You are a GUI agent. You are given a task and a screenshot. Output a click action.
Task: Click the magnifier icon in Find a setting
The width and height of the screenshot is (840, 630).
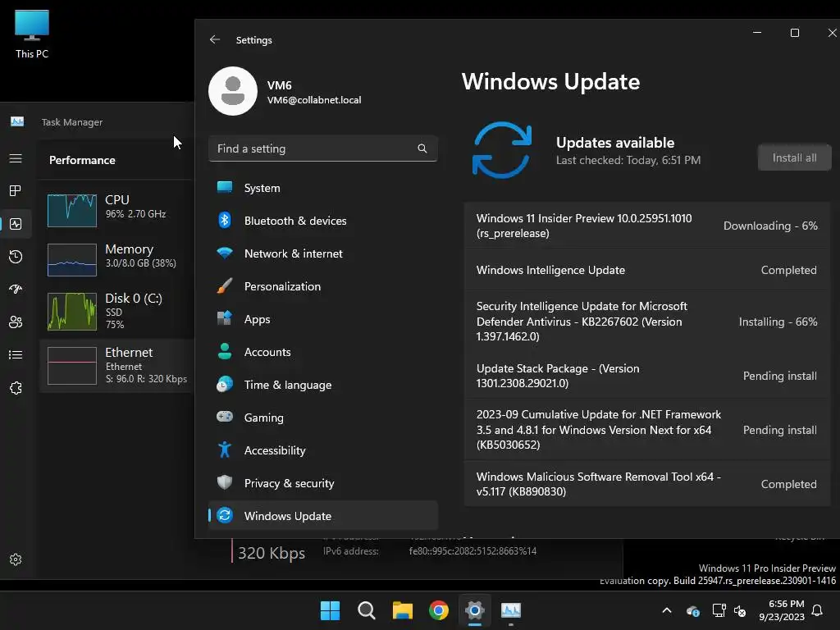[422, 148]
